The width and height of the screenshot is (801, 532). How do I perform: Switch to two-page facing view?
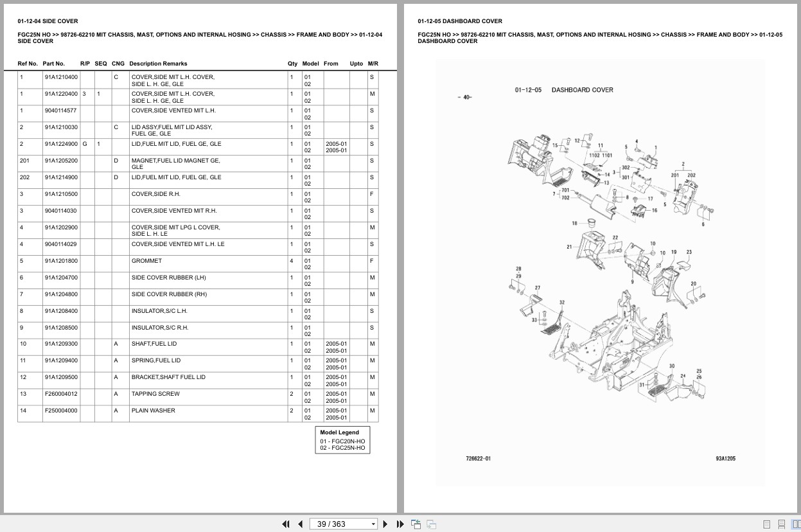[795, 524]
